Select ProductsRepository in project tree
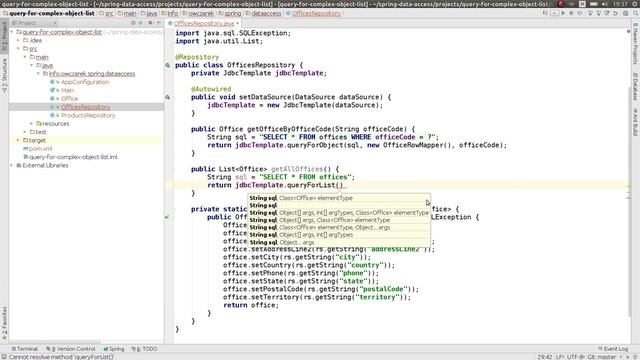The image size is (640, 360). point(88,115)
